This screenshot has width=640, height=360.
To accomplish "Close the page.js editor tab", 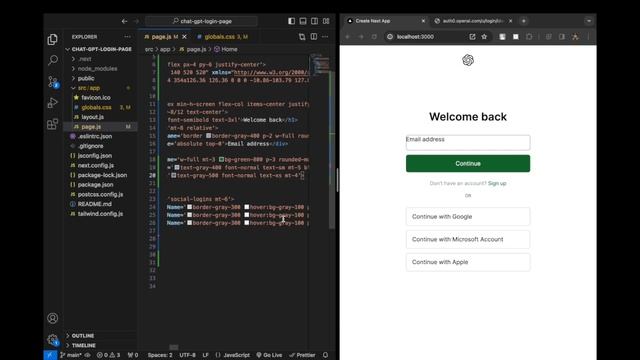I will coord(184,37).
